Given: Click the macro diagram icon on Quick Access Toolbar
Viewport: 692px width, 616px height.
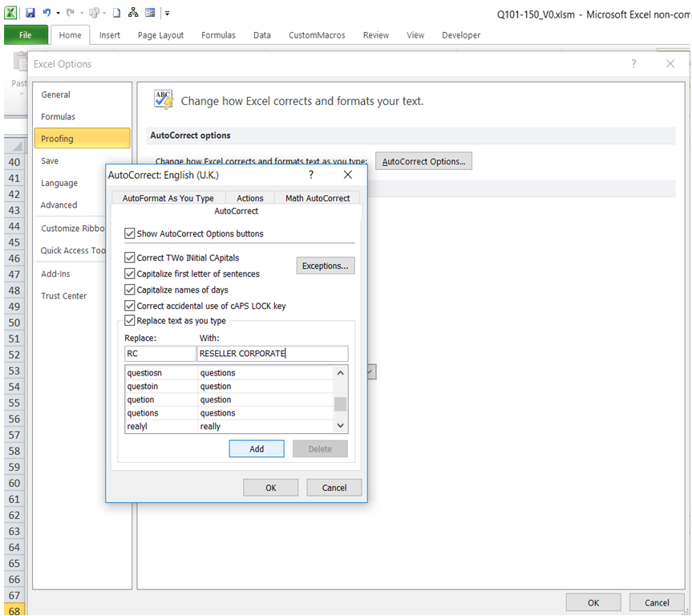Looking at the screenshot, I should tap(132, 12).
